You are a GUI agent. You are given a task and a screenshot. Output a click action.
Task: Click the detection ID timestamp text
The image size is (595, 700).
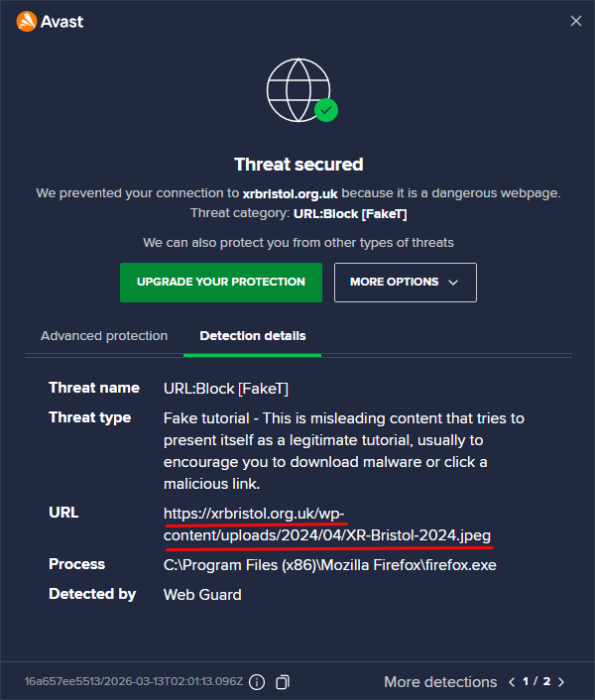tap(133, 682)
